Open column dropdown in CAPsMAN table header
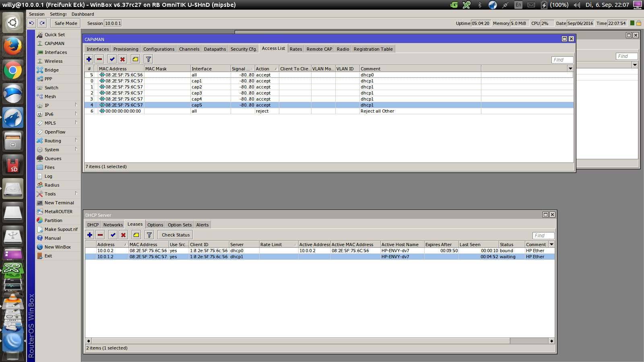 (x=570, y=69)
